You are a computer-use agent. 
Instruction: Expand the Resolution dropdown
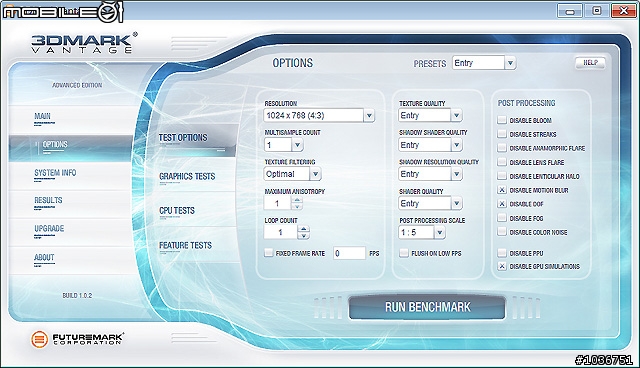tap(369, 115)
